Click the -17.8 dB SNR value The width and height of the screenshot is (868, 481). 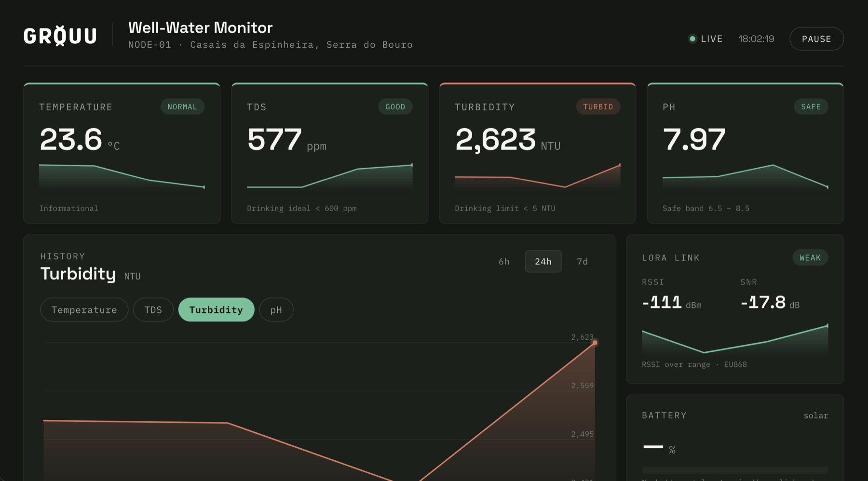pos(770,302)
